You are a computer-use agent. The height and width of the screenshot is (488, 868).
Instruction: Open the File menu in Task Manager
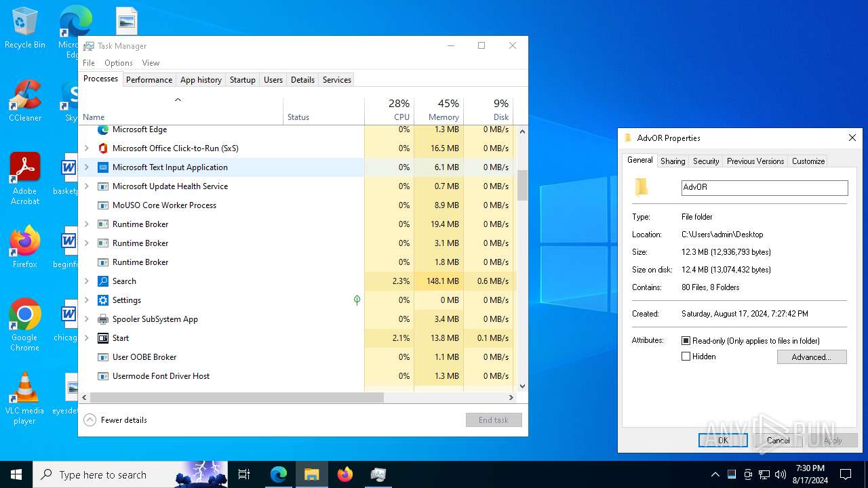point(89,63)
